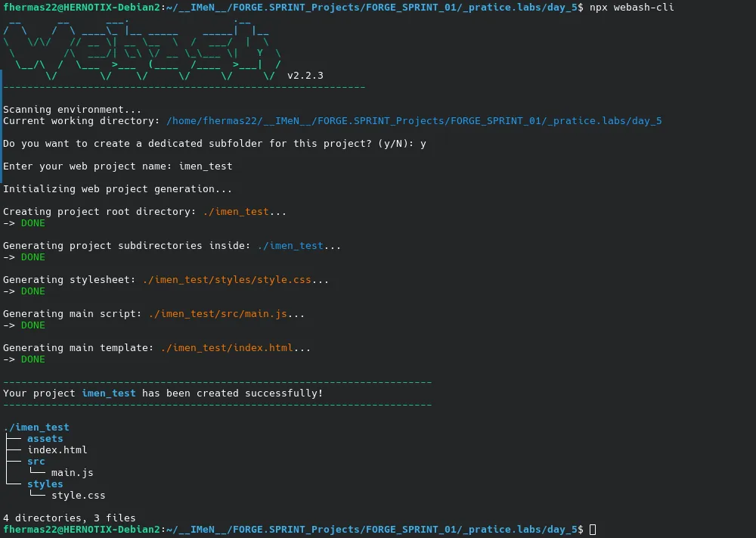The height and width of the screenshot is (538, 756).
Task: Click the 'styles' directory in tree
Action: (x=45, y=484)
